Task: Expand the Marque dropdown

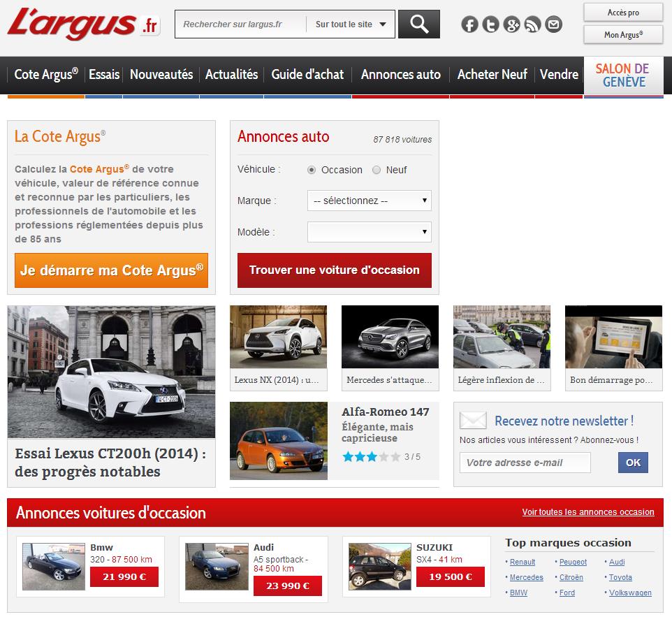Action: point(369,201)
